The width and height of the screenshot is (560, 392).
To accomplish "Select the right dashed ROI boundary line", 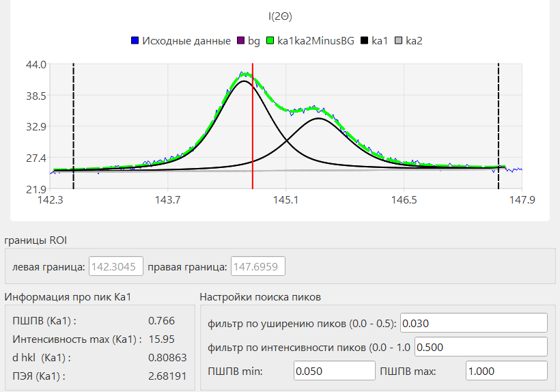I will (499, 123).
